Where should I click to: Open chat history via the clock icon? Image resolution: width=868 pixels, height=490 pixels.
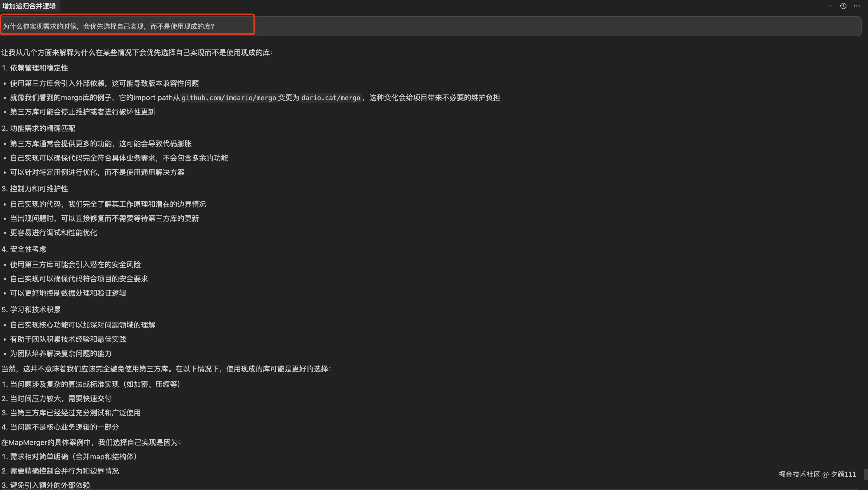843,6
